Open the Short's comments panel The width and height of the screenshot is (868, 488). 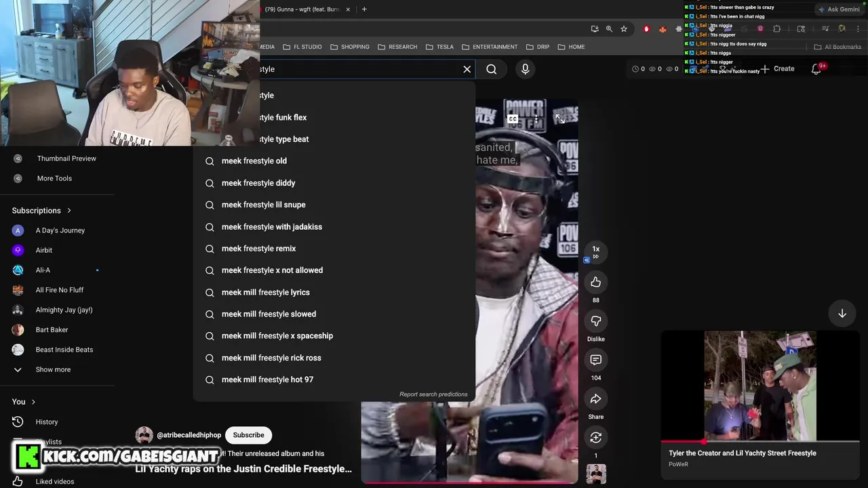(x=596, y=360)
